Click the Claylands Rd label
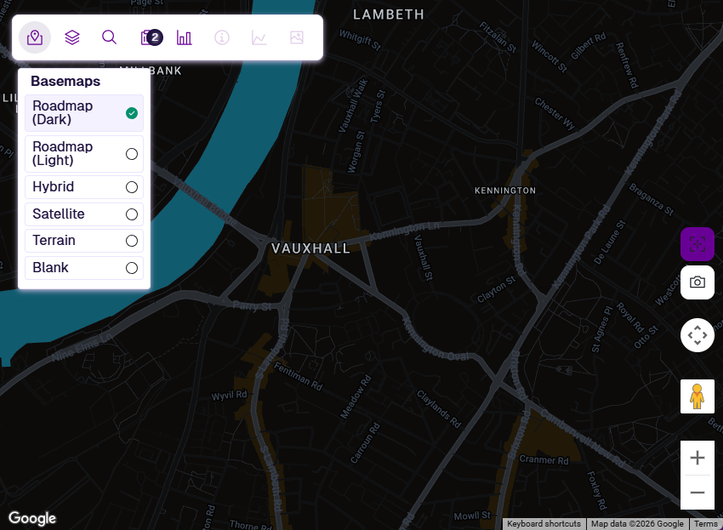 coord(439,409)
